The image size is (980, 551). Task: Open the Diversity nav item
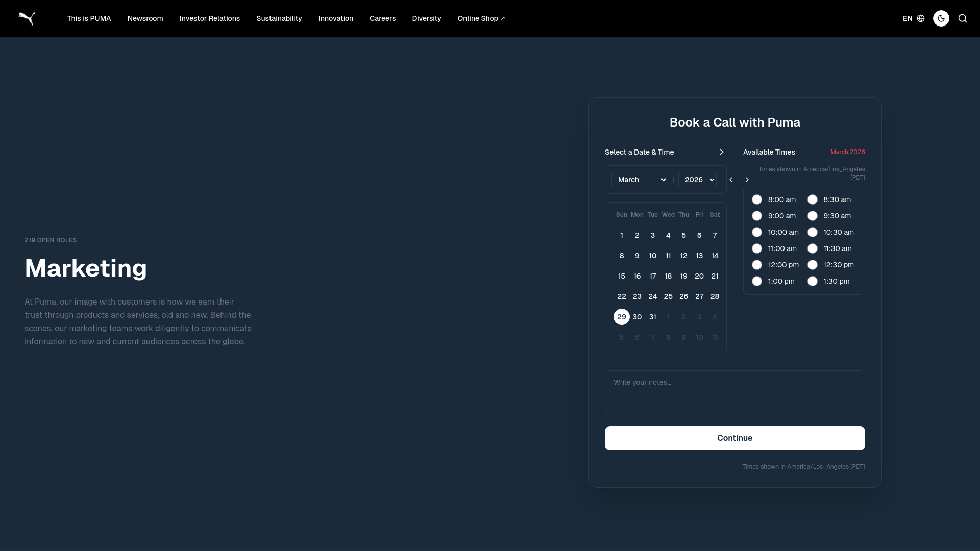[x=426, y=18]
